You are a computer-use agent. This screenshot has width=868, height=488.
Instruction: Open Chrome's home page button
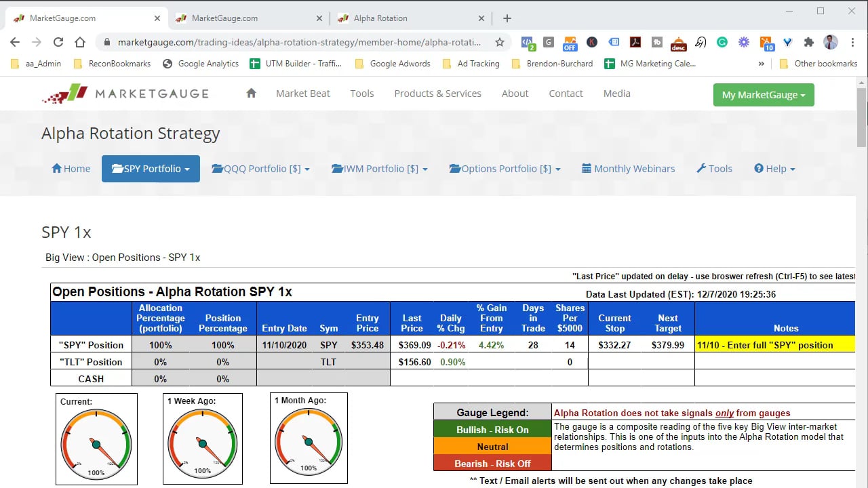[x=80, y=42]
